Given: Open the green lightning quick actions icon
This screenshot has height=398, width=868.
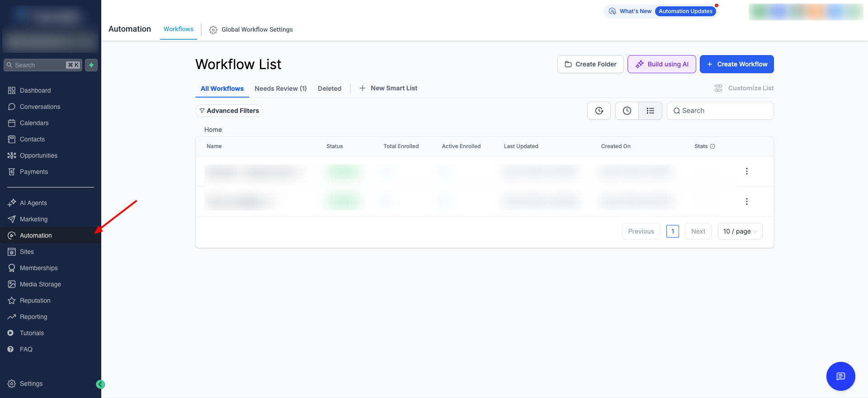Looking at the screenshot, I should [x=91, y=65].
